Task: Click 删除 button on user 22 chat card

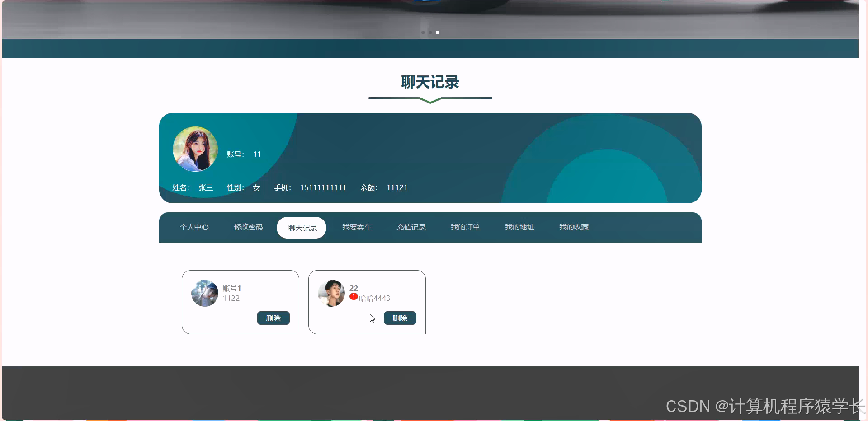Action: click(400, 318)
